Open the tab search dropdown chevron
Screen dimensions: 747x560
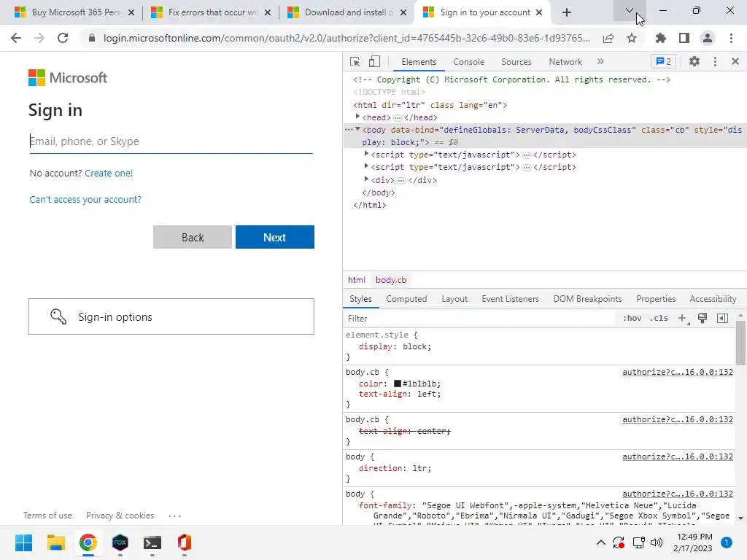click(x=630, y=10)
